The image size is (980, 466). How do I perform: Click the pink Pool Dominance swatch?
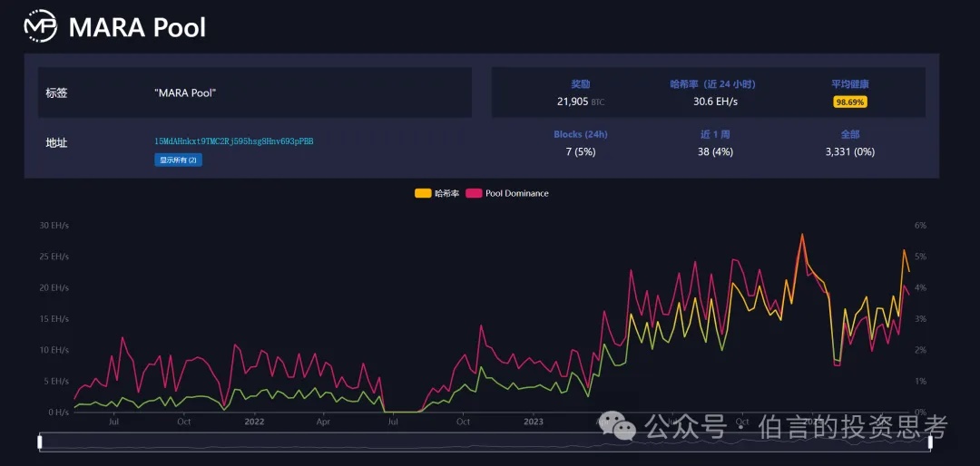coord(474,193)
